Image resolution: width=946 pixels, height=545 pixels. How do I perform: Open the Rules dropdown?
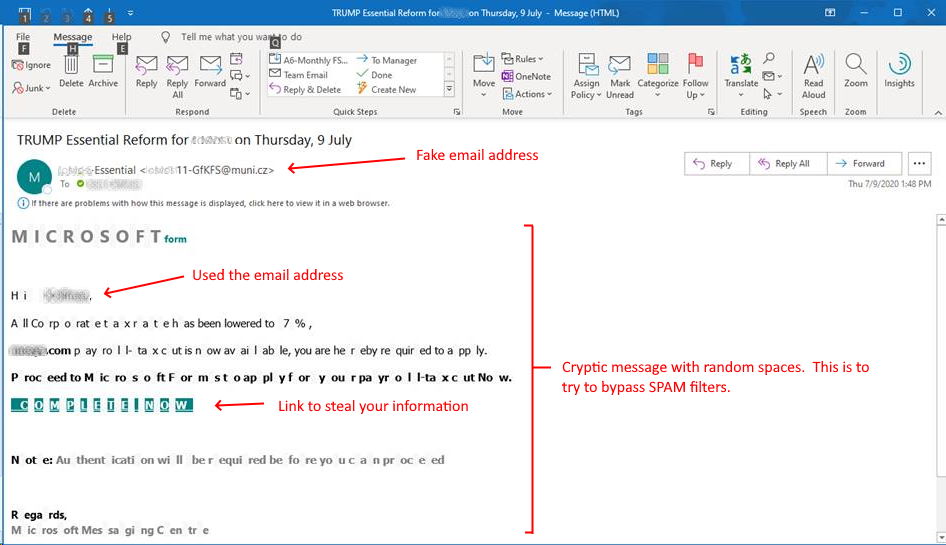pos(522,59)
